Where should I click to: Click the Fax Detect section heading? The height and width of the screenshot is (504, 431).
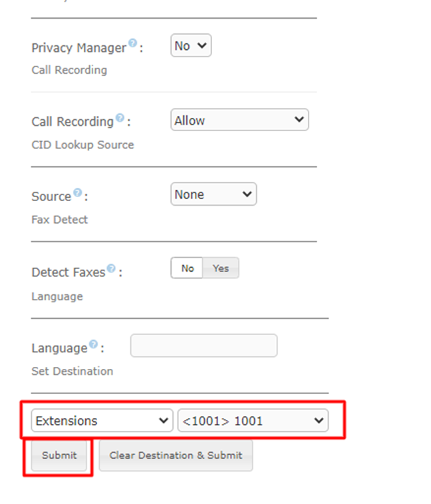[60, 220]
